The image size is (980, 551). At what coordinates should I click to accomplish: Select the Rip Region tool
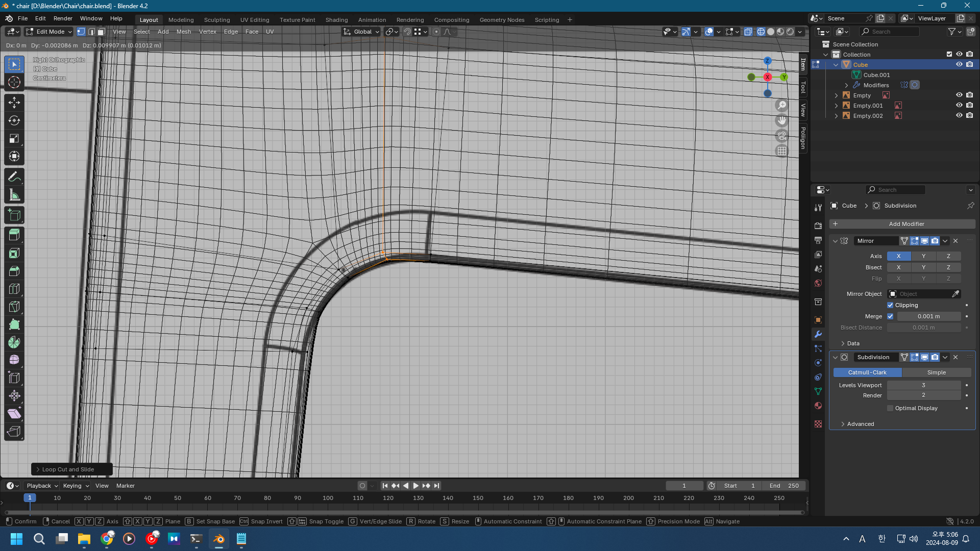[14, 432]
